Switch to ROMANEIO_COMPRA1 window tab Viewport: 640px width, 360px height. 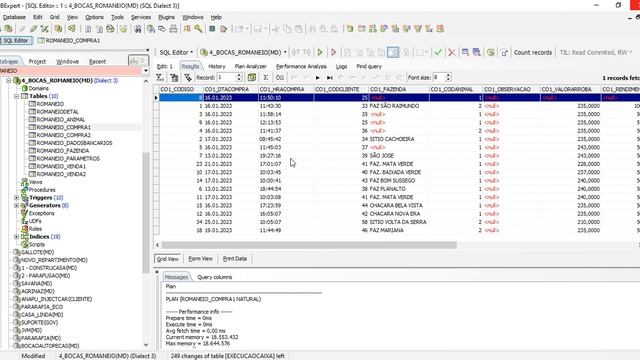click(69, 40)
